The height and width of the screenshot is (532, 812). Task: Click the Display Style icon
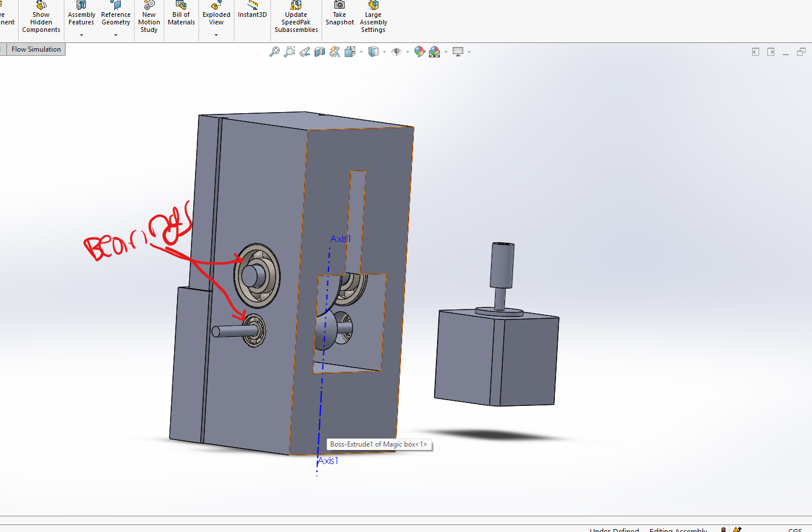(x=373, y=52)
